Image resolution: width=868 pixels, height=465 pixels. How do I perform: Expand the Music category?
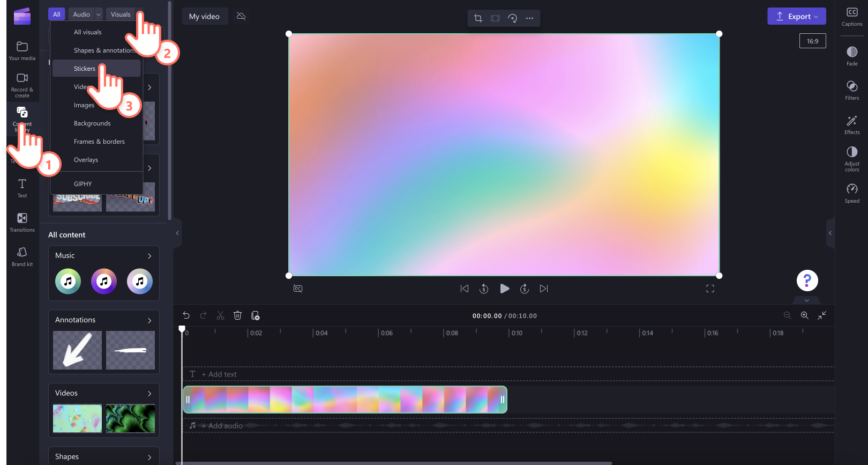[149, 256]
